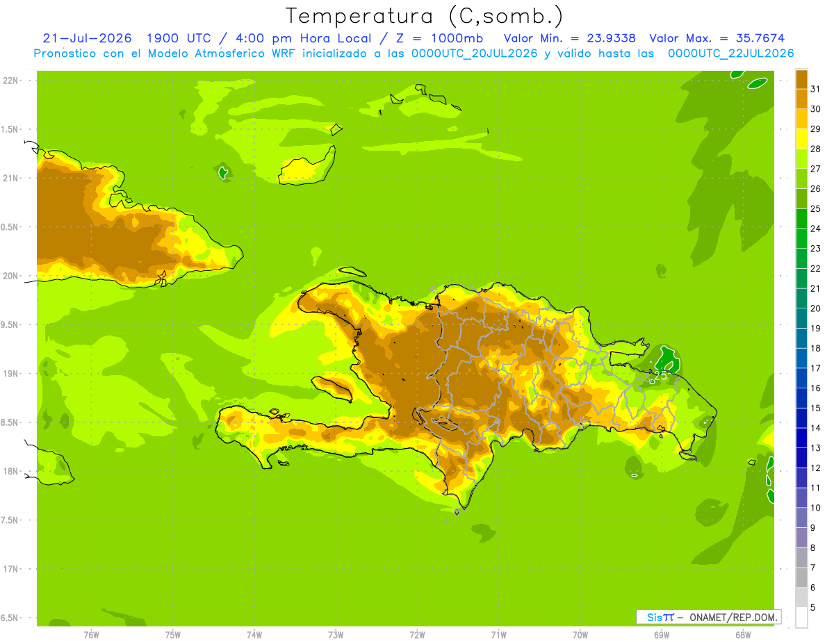Click the legend scale label "15"

816,408
